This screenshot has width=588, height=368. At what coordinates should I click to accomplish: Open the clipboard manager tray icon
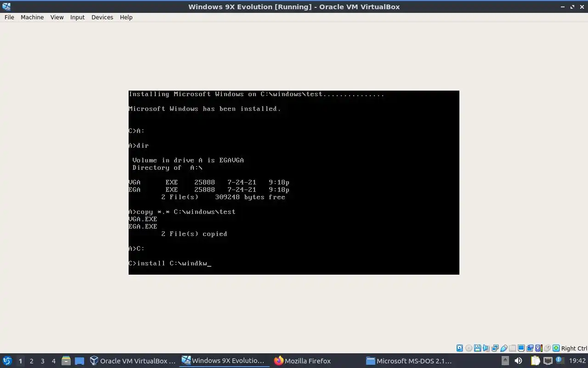tap(535, 361)
